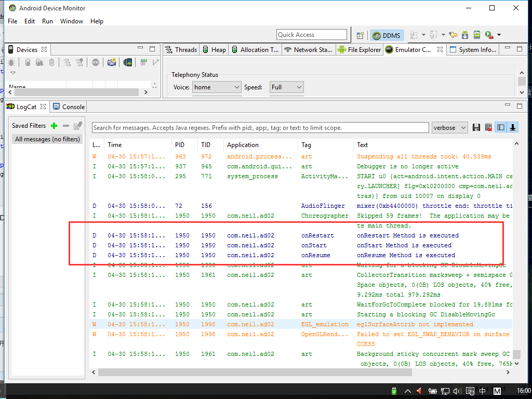Maximize the Devices panel
This screenshot has height=399, width=532.
(152, 49)
